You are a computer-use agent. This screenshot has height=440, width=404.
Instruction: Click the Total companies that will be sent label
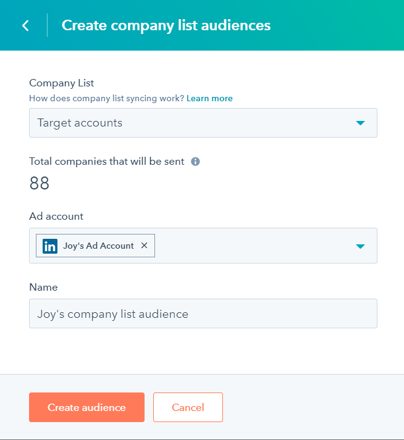(106, 161)
